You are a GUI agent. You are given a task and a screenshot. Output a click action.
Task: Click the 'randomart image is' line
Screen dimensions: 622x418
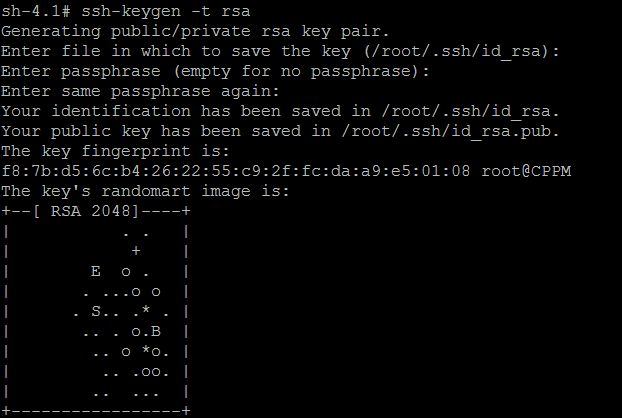pos(145,191)
